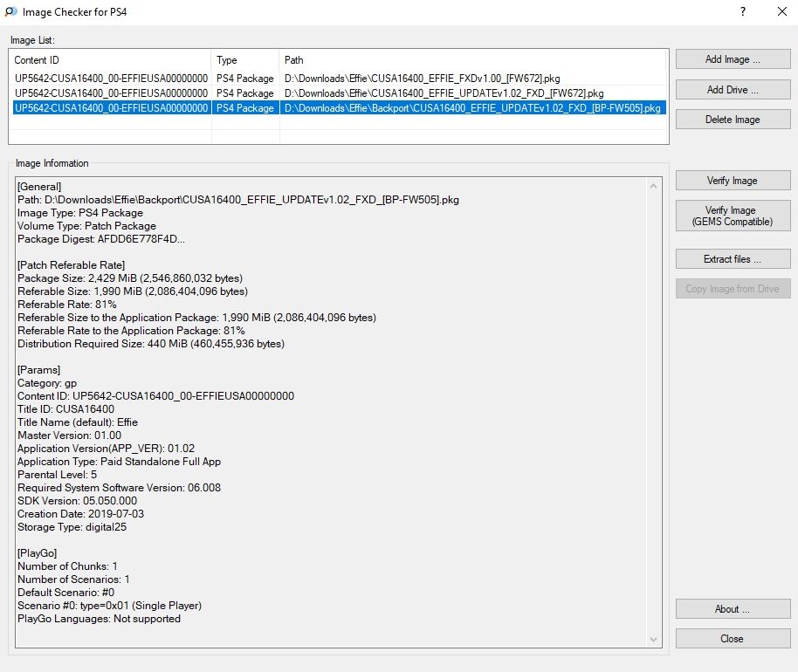Open the About dialog
Screen dimensions: 798x672
pyautogui.click(x=733, y=609)
